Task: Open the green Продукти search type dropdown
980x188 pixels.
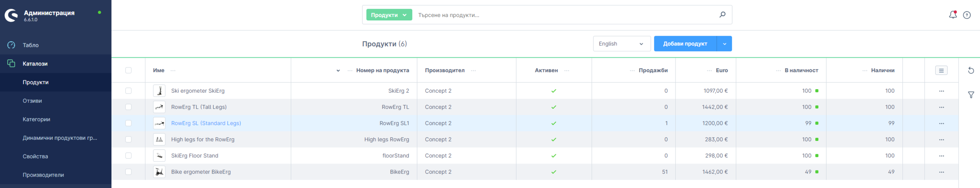Action: (388, 15)
